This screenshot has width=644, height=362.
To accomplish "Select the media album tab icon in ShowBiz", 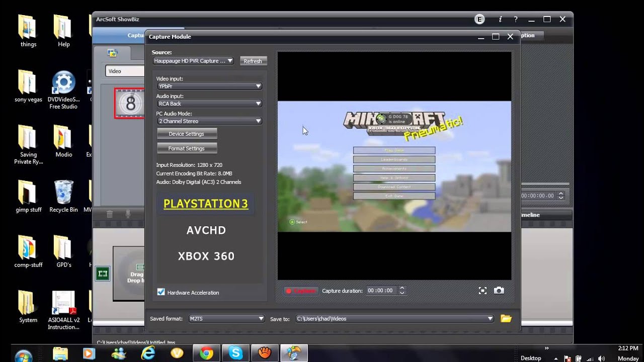I will [112, 53].
